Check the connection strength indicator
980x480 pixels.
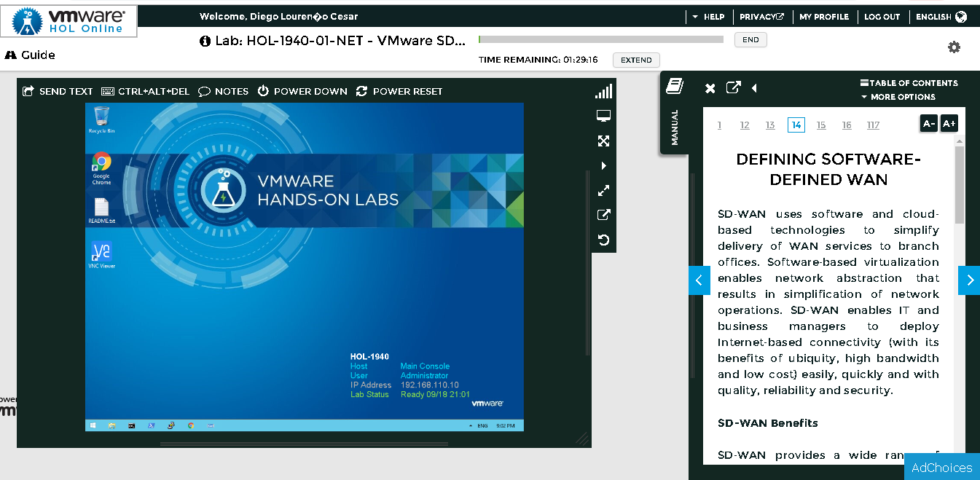(x=603, y=91)
